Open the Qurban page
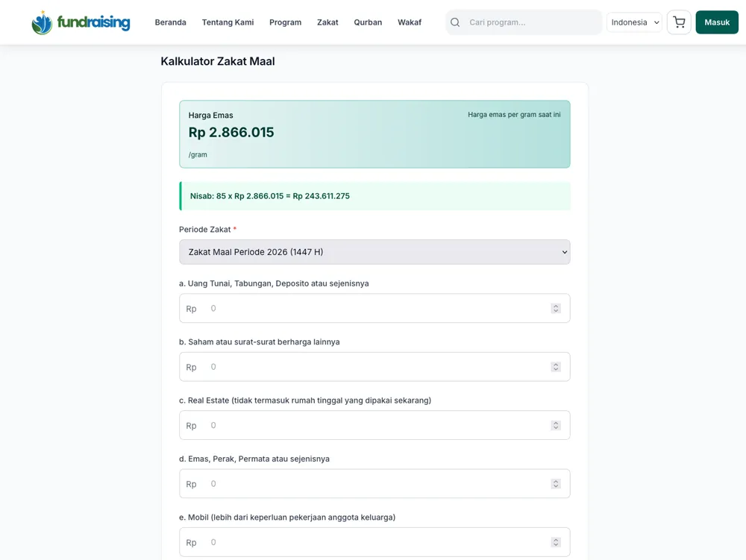The width and height of the screenshot is (746, 560). pyautogui.click(x=368, y=22)
